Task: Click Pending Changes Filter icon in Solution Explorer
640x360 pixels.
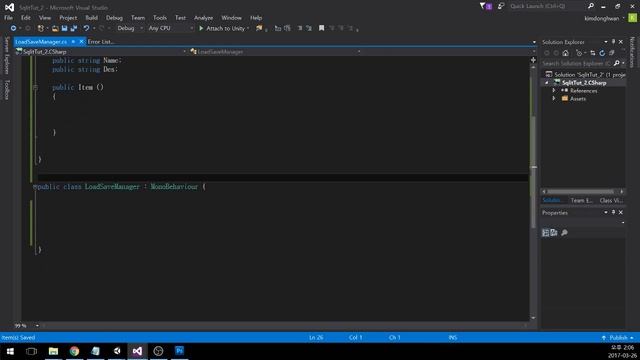Action: 579,53
